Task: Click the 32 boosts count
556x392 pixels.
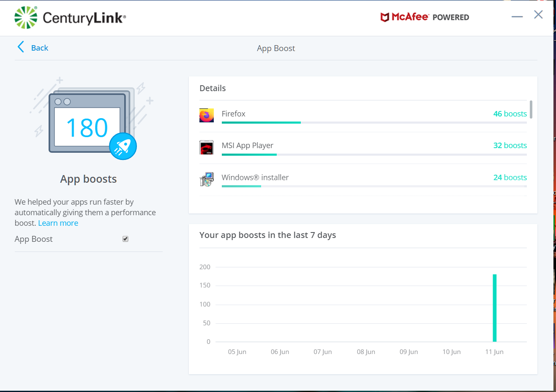Action: (x=510, y=146)
